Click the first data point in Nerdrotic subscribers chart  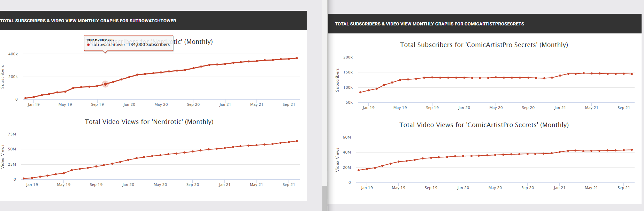[x=25, y=98]
